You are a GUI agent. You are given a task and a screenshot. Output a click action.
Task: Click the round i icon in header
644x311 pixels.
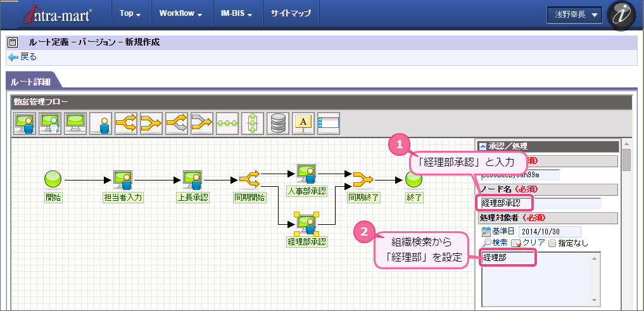(x=621, y=15)
